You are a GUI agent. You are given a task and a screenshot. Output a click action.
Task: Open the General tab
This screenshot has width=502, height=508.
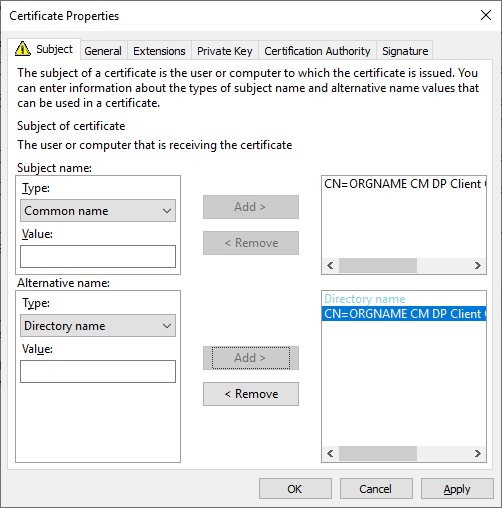tap(103, 51)
